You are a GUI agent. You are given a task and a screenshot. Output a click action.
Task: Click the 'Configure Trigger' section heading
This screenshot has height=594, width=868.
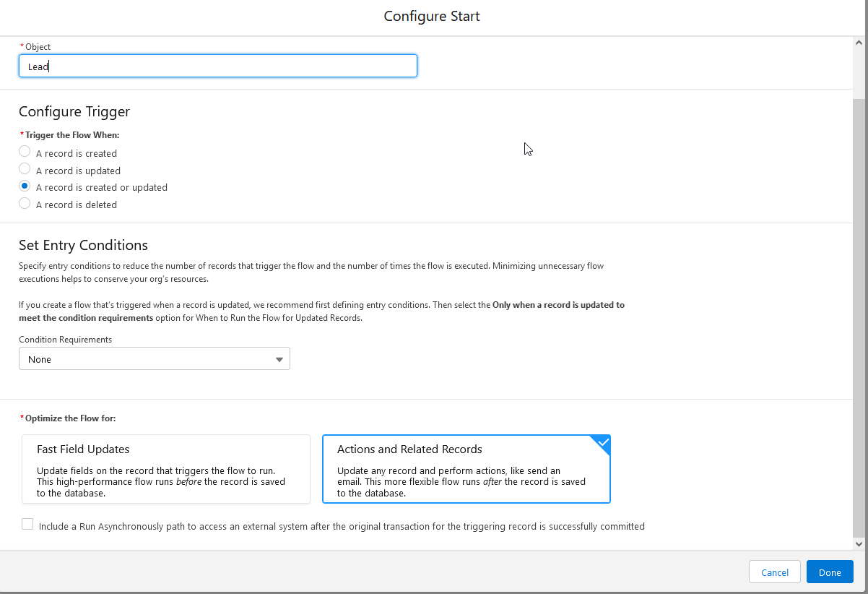74,111
